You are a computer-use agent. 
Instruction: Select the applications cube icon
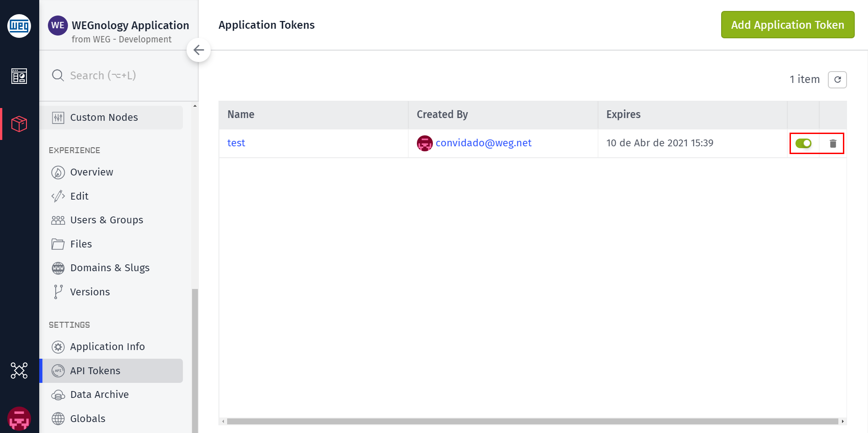19,124
